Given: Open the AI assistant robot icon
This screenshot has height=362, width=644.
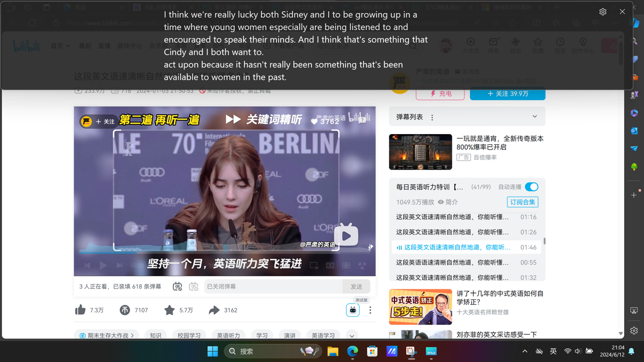Looking at the screenshot, I should click(x=352, y=310).
